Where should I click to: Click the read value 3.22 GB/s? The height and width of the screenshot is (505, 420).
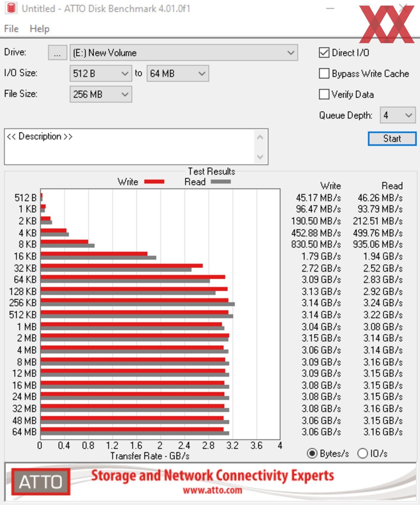click(383, 315)
